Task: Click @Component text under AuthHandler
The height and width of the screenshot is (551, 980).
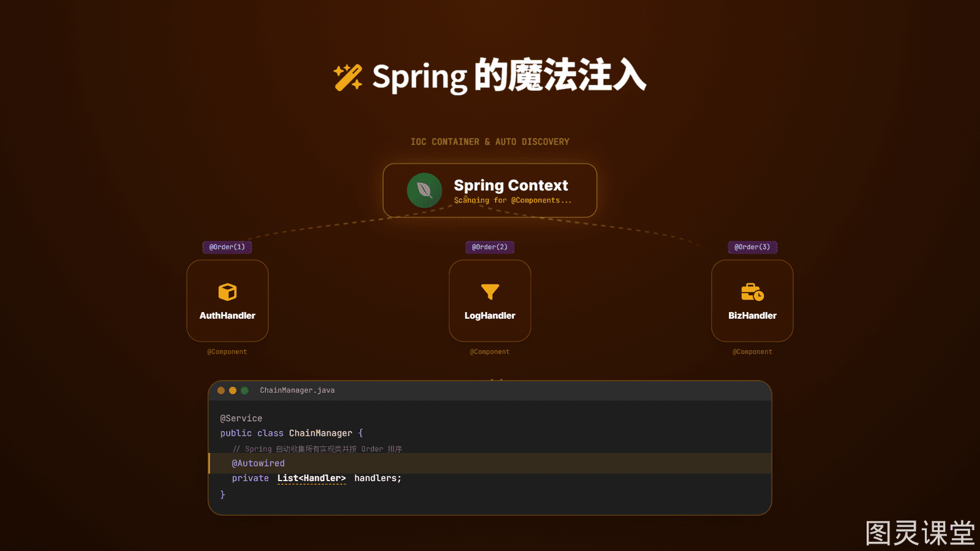Action: click(x=227, y=352)
